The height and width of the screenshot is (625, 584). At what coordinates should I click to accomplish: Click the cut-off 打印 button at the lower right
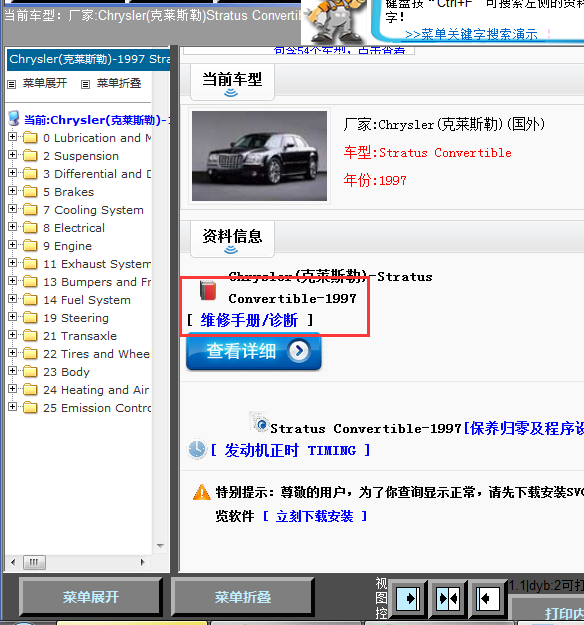coord(548,610)
